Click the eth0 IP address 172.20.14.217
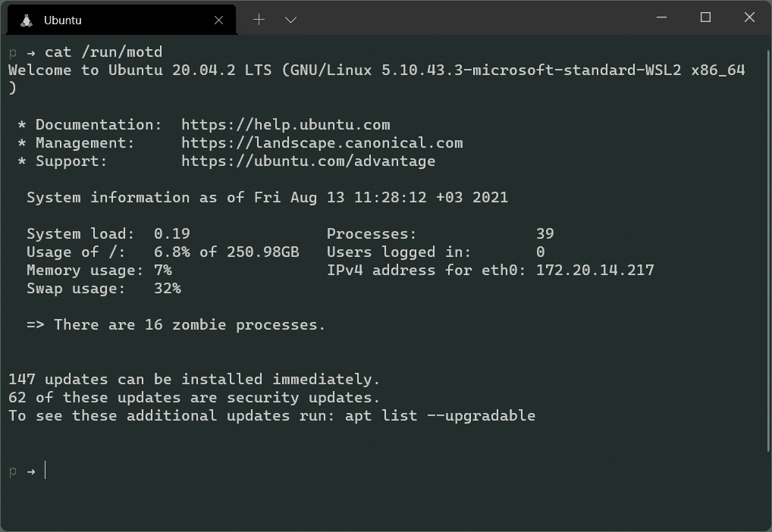Viewport: 772px width, 532px height. (x=595, y=270)
